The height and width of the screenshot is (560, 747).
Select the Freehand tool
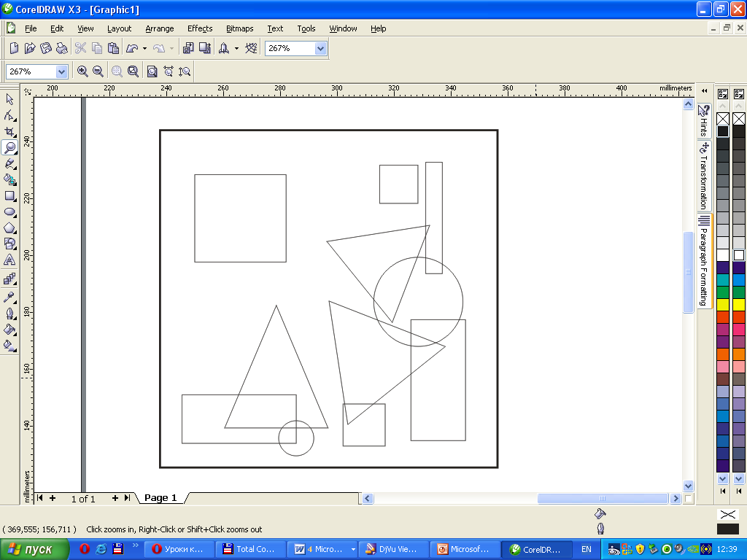pos(9,164)
